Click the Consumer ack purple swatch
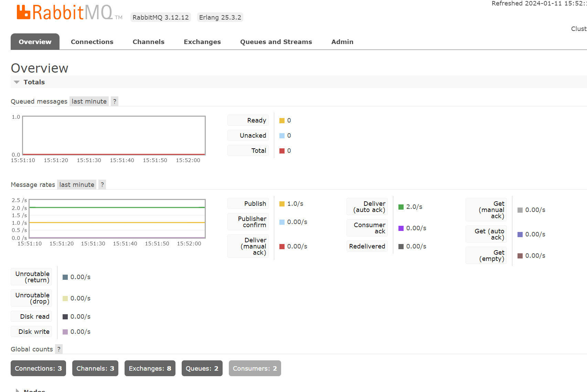Screen dimensions: 587x392 pos(401,228)
